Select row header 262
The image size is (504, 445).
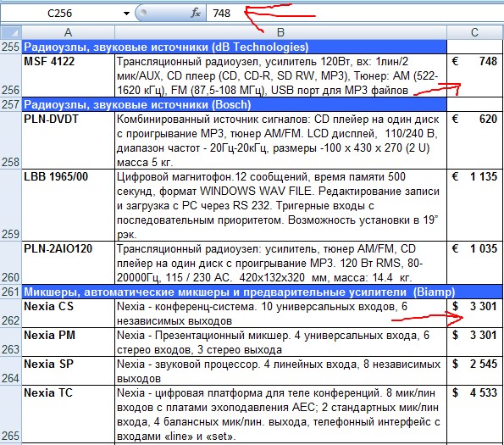click(11, 314)
